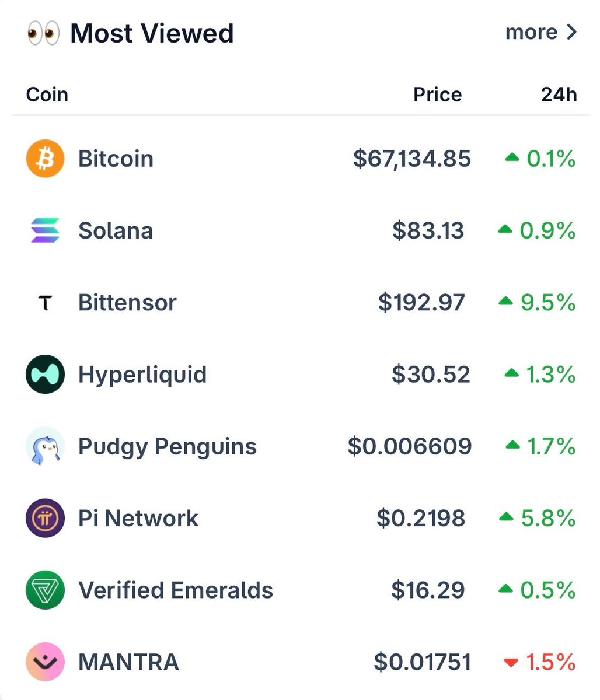Click the MANTRA logo icon

(45, 661)
